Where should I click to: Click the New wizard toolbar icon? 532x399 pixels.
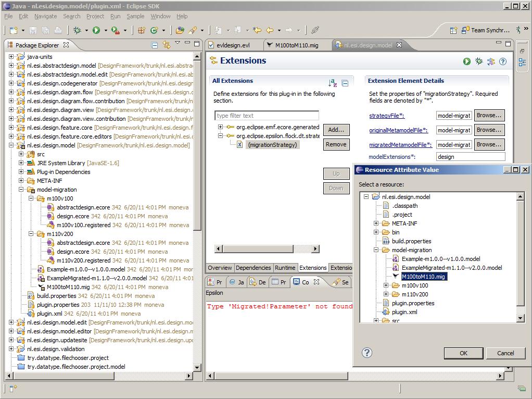pos(14,30)
